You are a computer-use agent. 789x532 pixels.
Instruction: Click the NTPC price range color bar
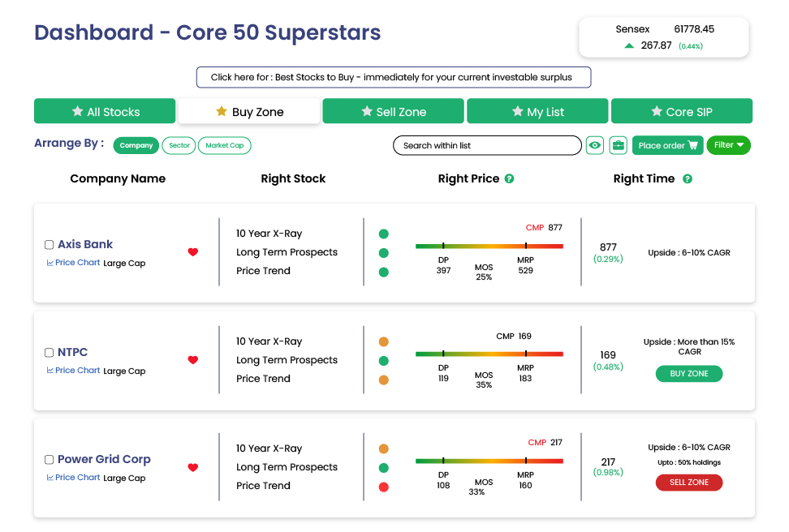[489, 354]
